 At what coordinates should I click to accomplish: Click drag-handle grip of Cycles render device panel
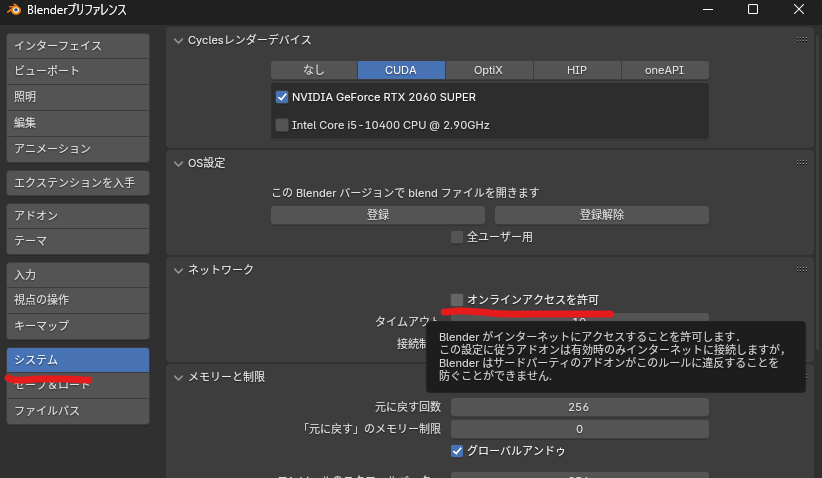coord(802,39)
